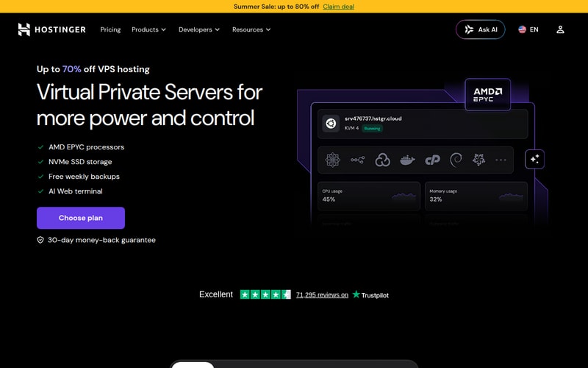Click the AMD EPYC processors feature
Image resolution: width=588 pixels, height=368 pixels.
coord(86,147)
